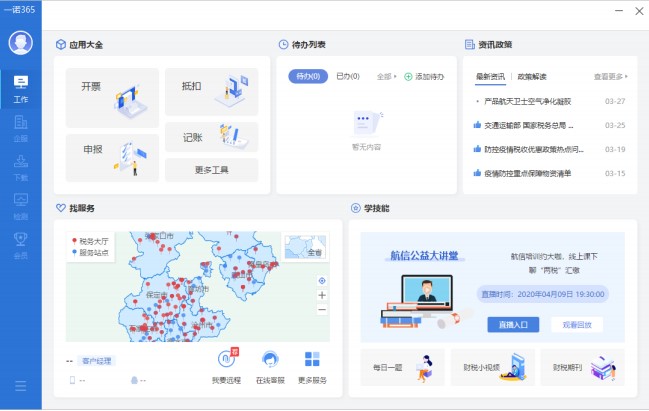The width and height of the screenshot is (649, 411).
Task: Switch to the 已办(0) list
Action: (x=348, y=76)
